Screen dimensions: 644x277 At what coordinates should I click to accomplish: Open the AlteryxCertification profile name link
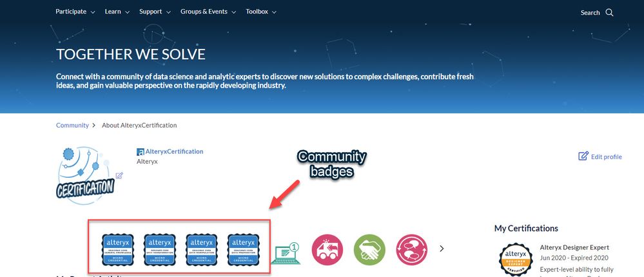[174, 151]
